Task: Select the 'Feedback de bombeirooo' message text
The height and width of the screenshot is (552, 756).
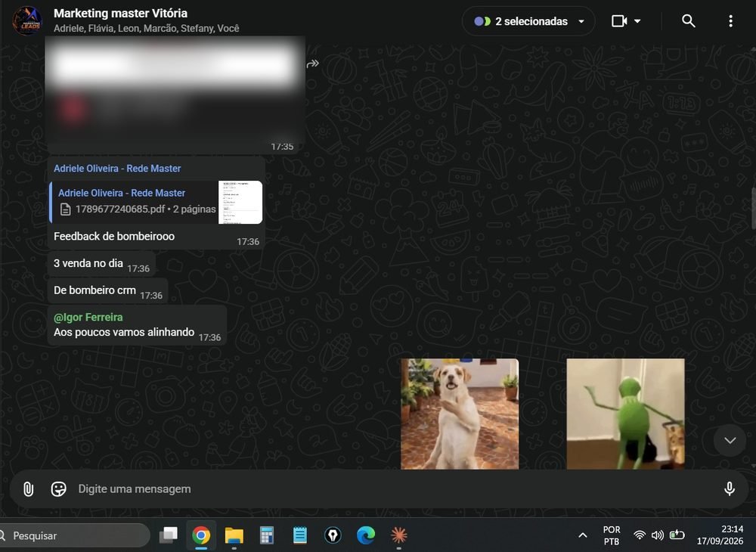Action: tap(114, 236)
